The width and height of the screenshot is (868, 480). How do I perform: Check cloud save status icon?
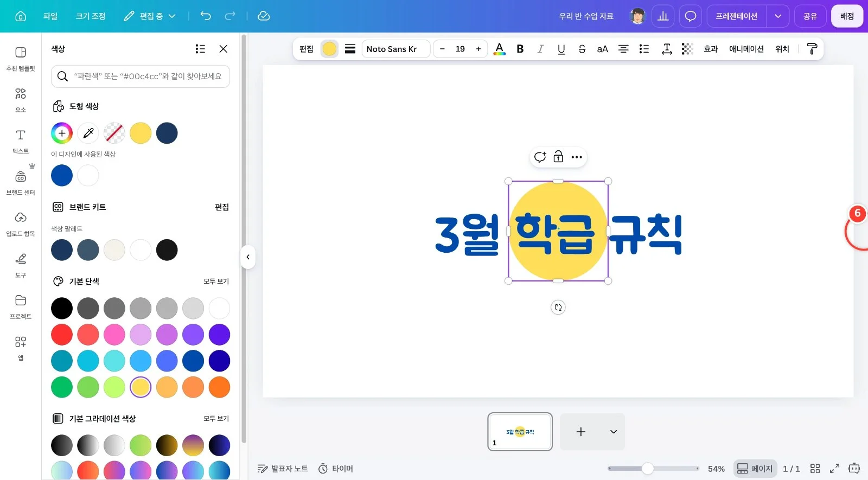tap(264, 16)
